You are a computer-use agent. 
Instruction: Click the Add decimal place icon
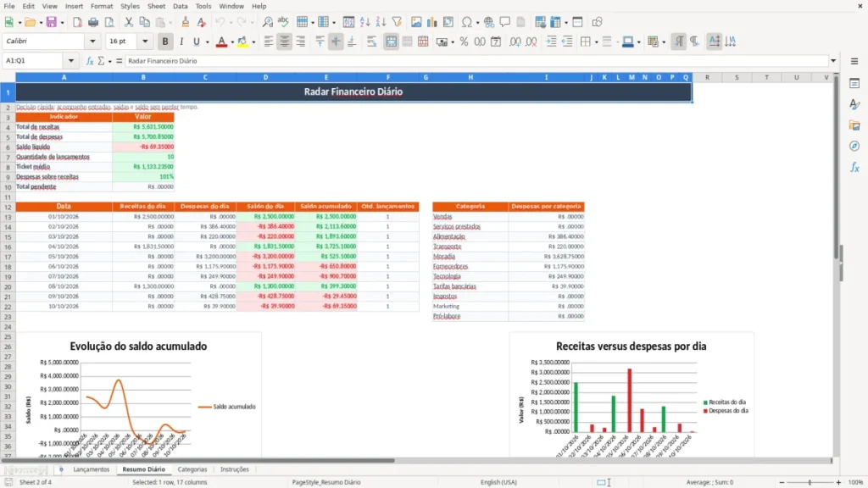[x=515, y=42]
